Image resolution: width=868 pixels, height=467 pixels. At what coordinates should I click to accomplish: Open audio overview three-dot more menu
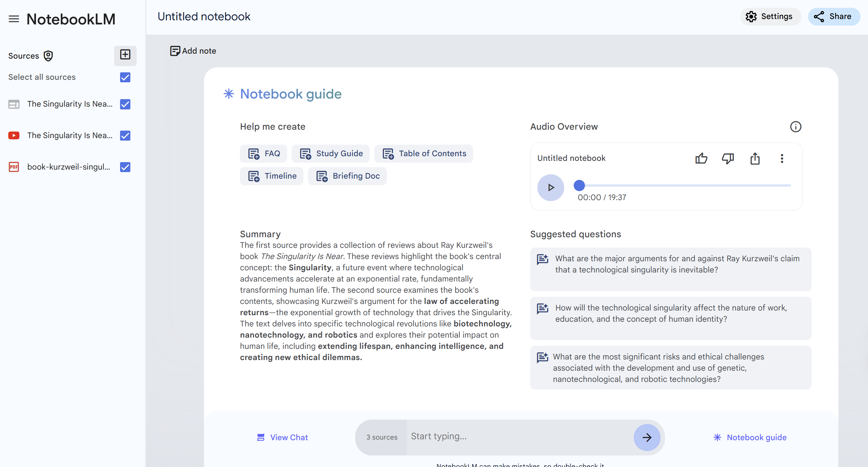click(782, 158)
